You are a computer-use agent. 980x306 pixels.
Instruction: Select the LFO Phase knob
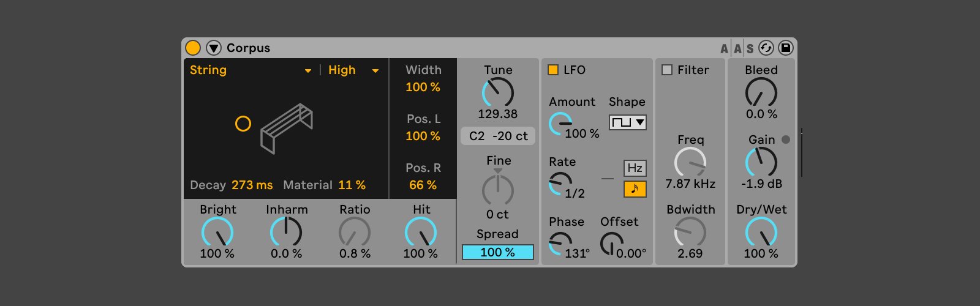click(560, 244)
